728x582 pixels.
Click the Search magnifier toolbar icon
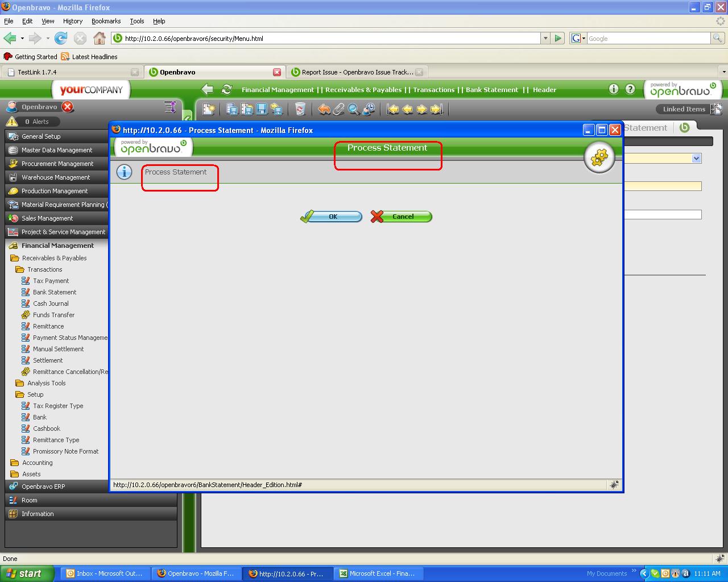point(353,109)
